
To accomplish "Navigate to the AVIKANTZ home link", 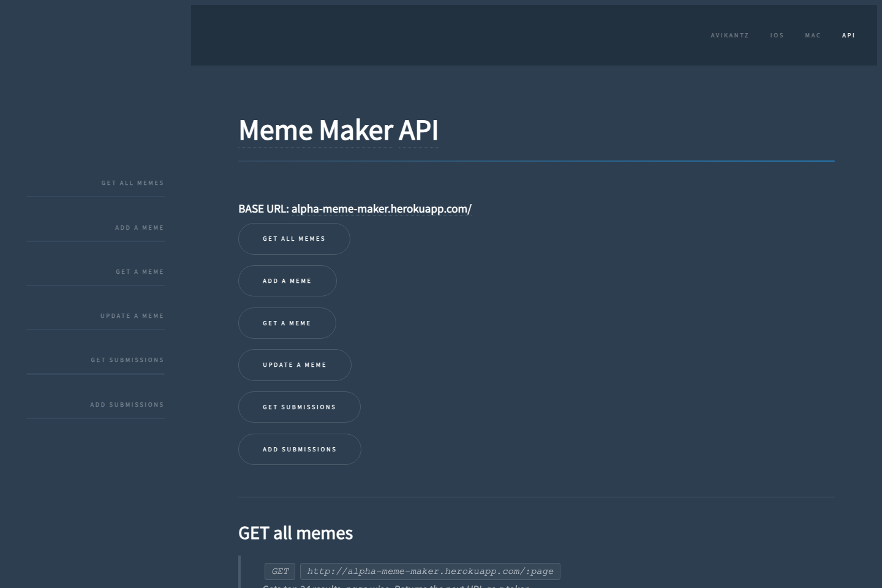I will pyautogui.click(x=729, y=35).
